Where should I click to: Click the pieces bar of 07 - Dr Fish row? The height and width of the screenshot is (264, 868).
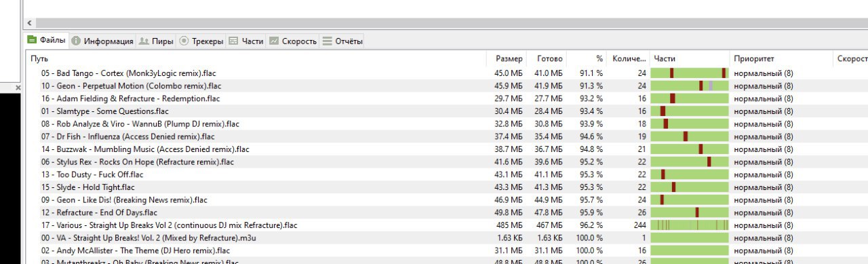[689, 136]
